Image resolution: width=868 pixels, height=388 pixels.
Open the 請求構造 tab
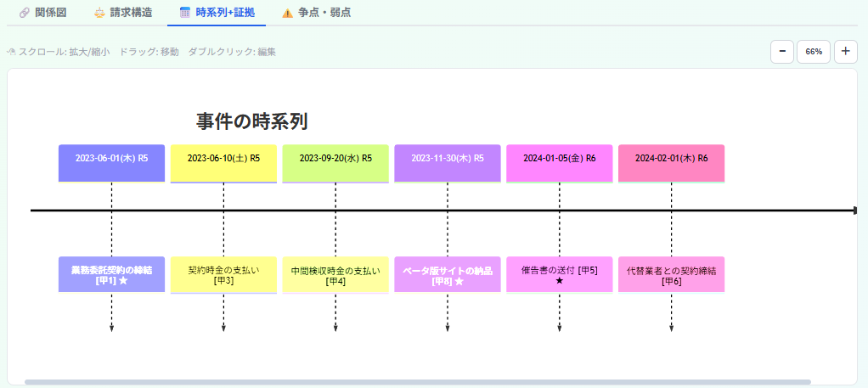[x=123, y=13]
